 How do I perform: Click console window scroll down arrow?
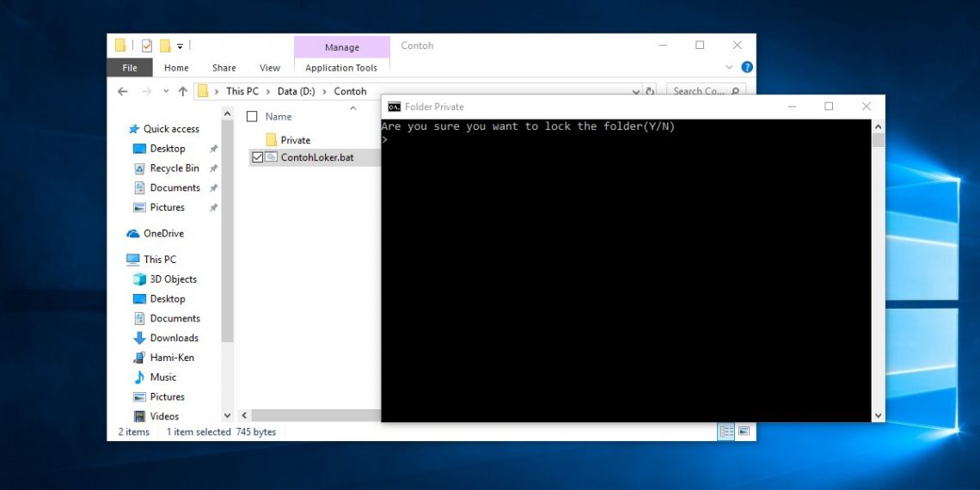click(x=878, y=415)
